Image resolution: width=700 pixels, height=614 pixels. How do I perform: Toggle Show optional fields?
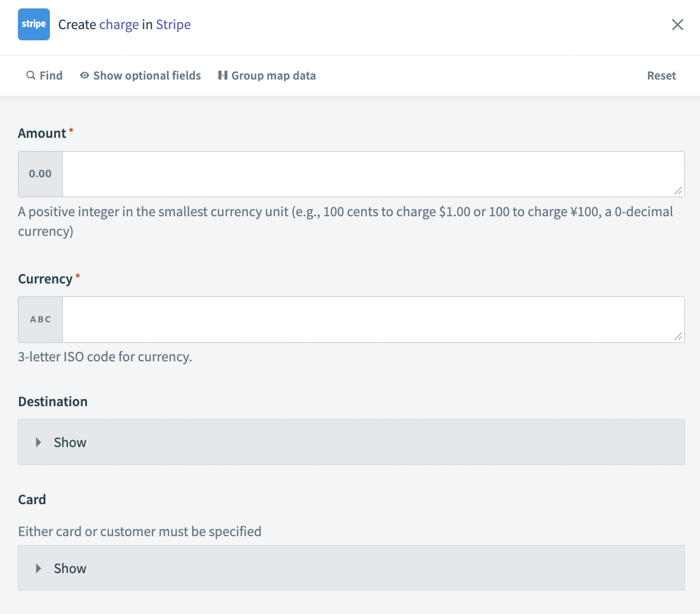pyautogui.click(x=147, y=76)
